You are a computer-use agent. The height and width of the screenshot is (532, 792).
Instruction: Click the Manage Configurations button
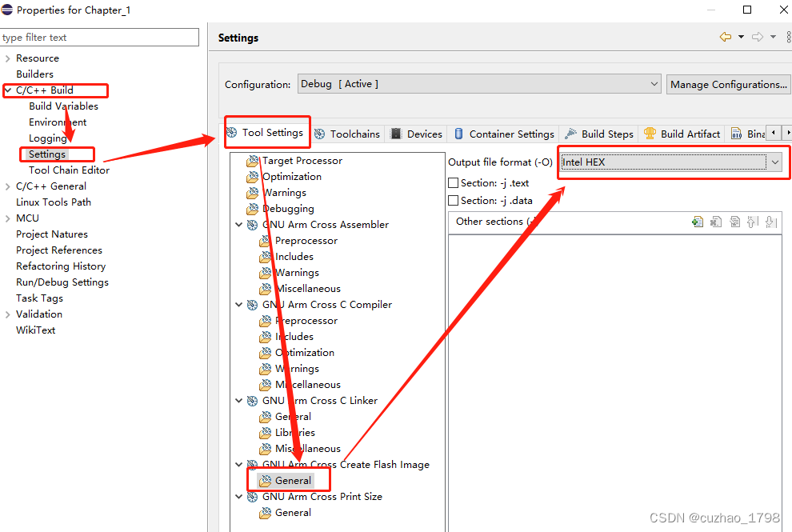pos(728,84)
